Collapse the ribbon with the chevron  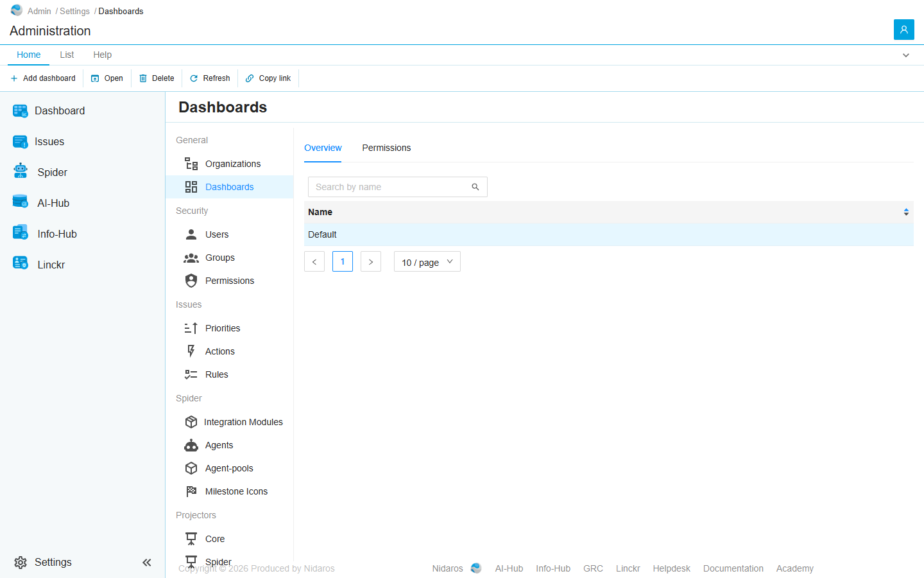point(906,55)
